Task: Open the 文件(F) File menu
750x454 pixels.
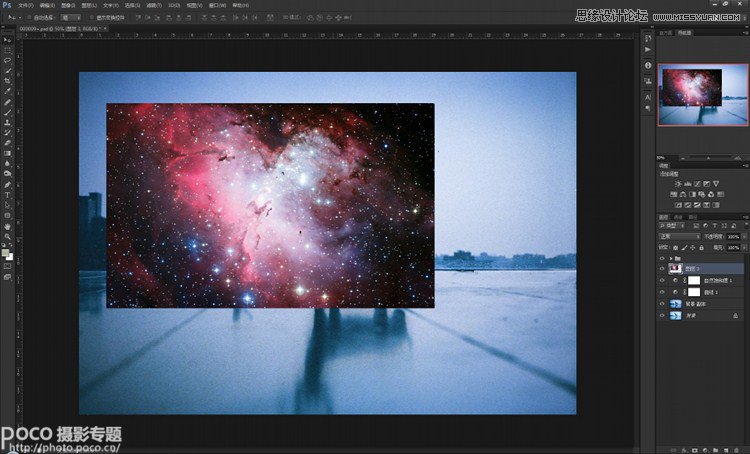Action: [26, 6]
